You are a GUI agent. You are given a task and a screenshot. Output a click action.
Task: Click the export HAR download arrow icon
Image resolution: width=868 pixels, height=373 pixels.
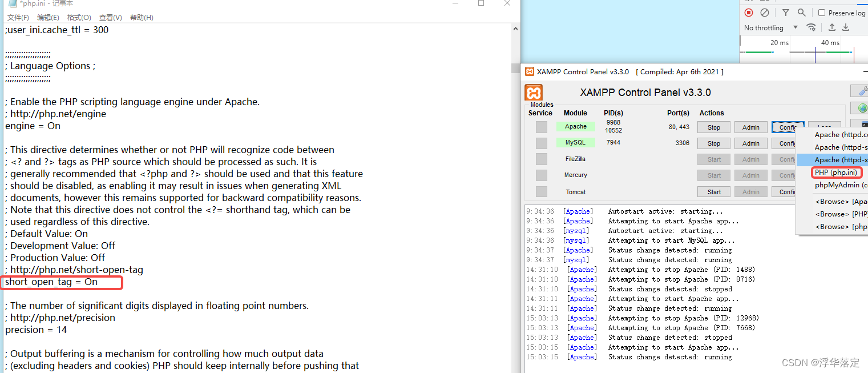tap(846, 27)
